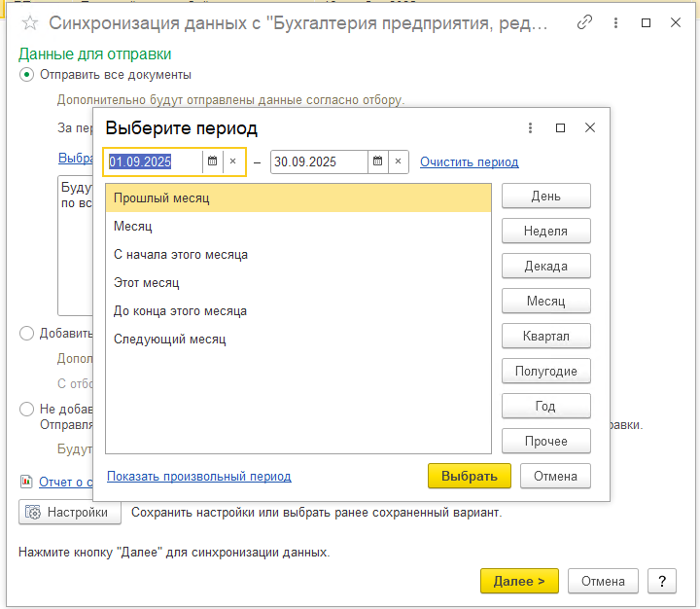Click Очистить период link
Viewport: 700px width, 609px height.
470,161
